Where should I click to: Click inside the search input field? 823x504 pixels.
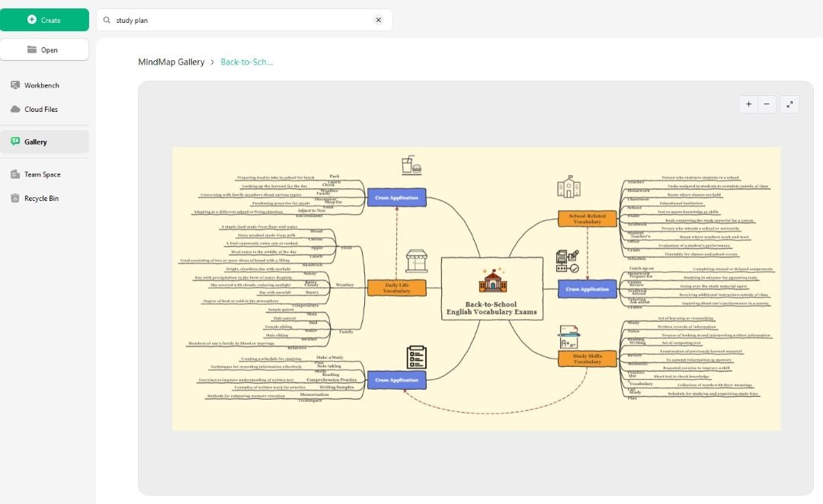pos(229,20)
